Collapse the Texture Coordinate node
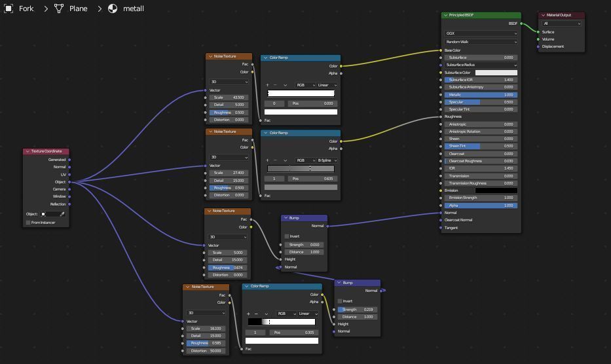The width and height of the screenshot is (611, 364). click(28, 151)
